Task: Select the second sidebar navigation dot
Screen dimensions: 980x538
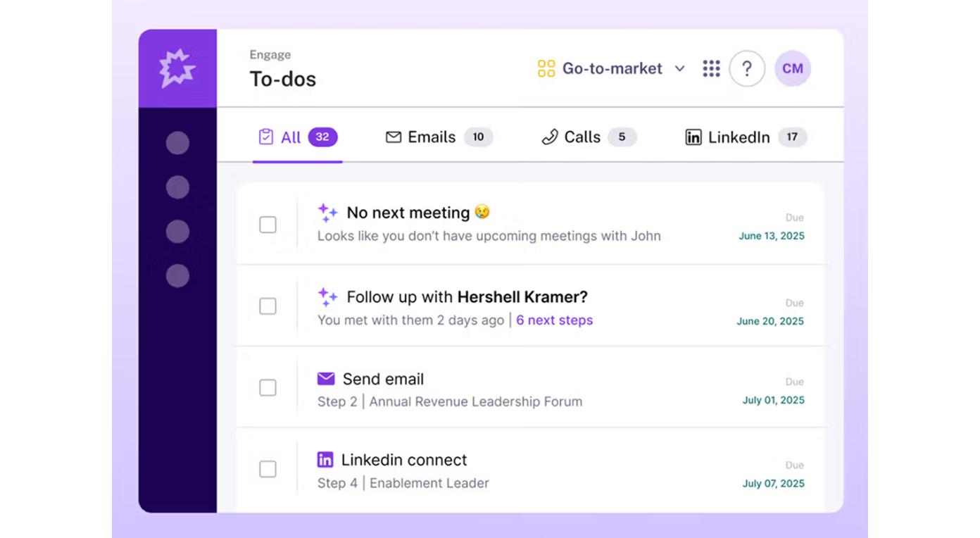Action: [x=177, y=187]
